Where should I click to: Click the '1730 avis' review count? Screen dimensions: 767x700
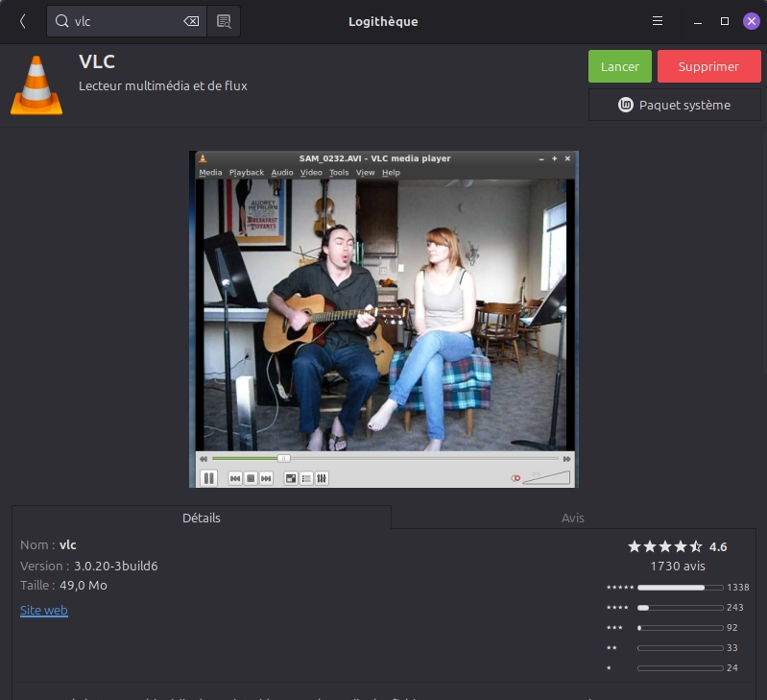(x=678, y=566)
